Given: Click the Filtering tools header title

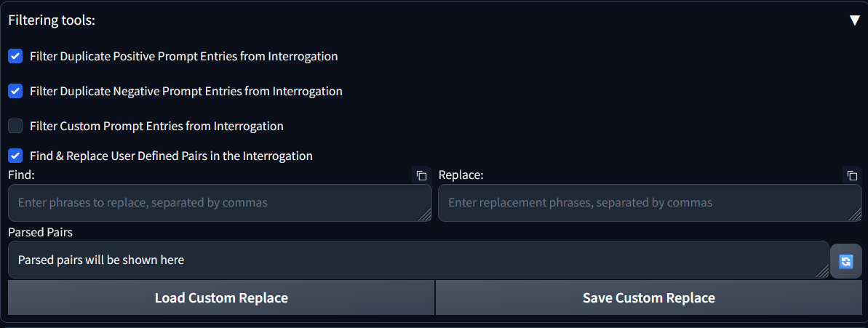Looking at the screenshot, I should tap(52, 20).
